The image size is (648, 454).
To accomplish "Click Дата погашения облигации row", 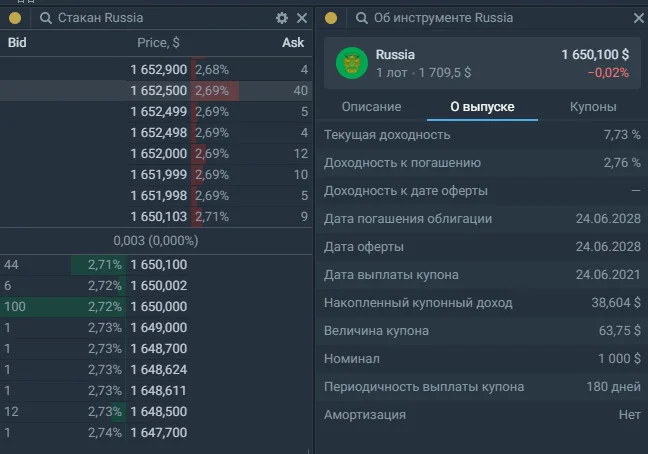I will click(482, 219).
